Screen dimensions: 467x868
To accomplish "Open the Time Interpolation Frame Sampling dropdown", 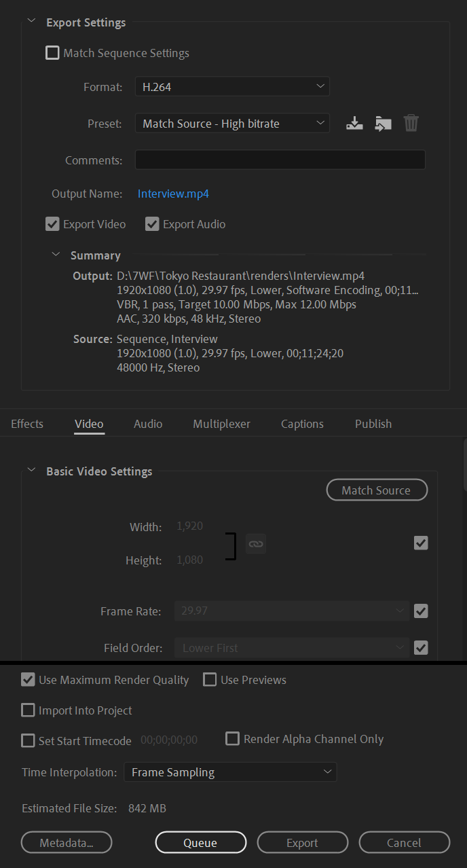I will pyautogui.click(x=230, y=772).
